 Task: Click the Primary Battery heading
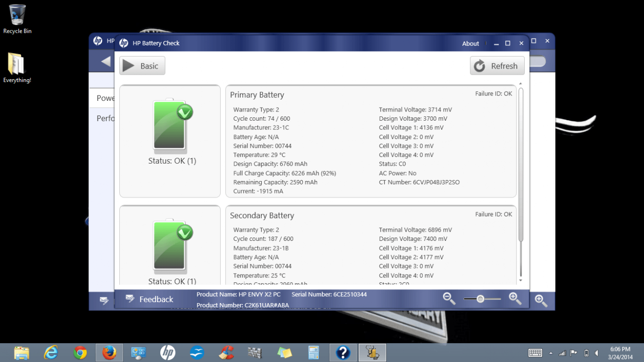point(257,95)
